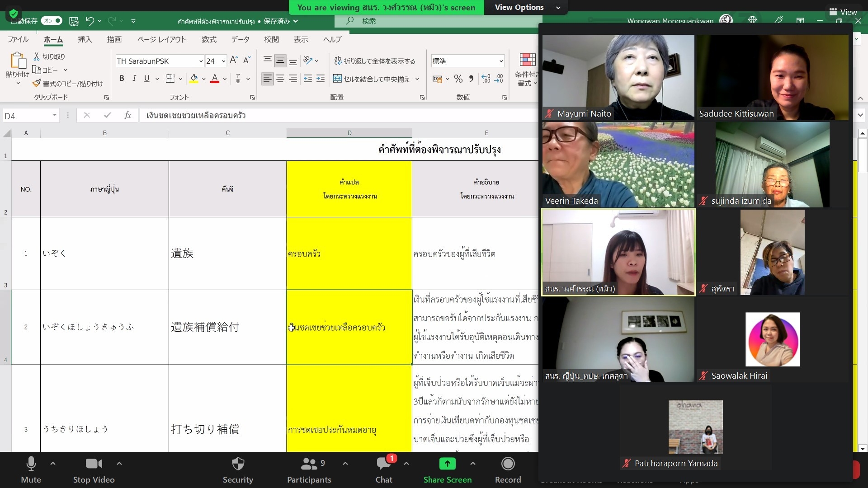Click the Mute microphone button
This screenshot has height=488, width=868.
tap(31, 470)
